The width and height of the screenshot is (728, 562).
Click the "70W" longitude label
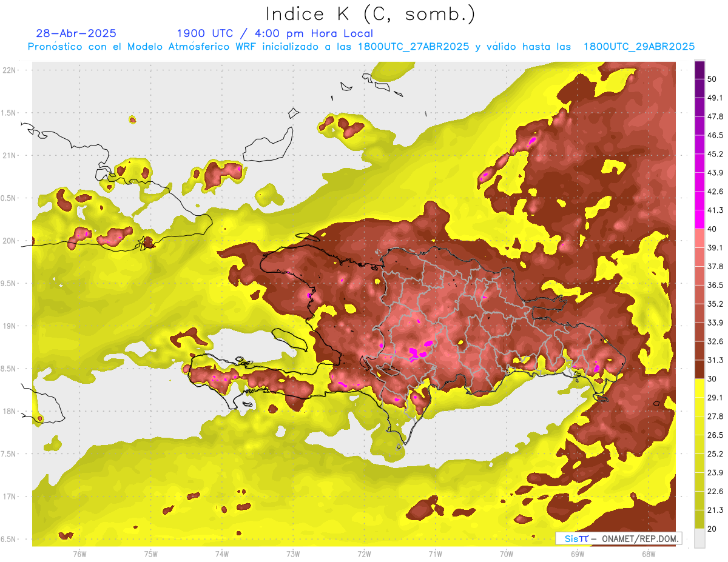point(507,554)
